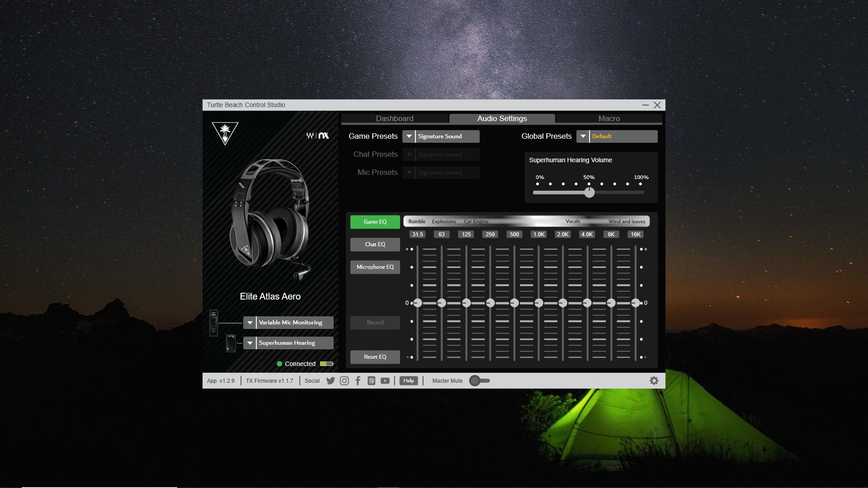Open the YouTube social link
Viewport: 868px width, 488px height.
coord(385,380)
